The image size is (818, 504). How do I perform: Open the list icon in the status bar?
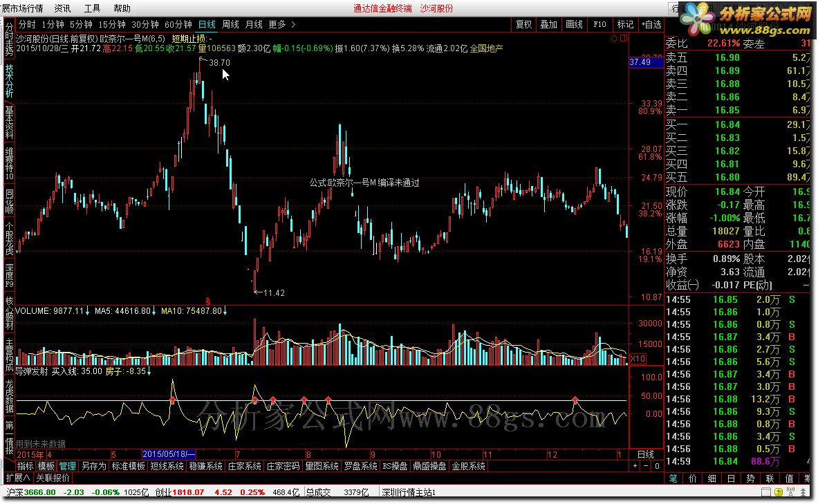766,492
